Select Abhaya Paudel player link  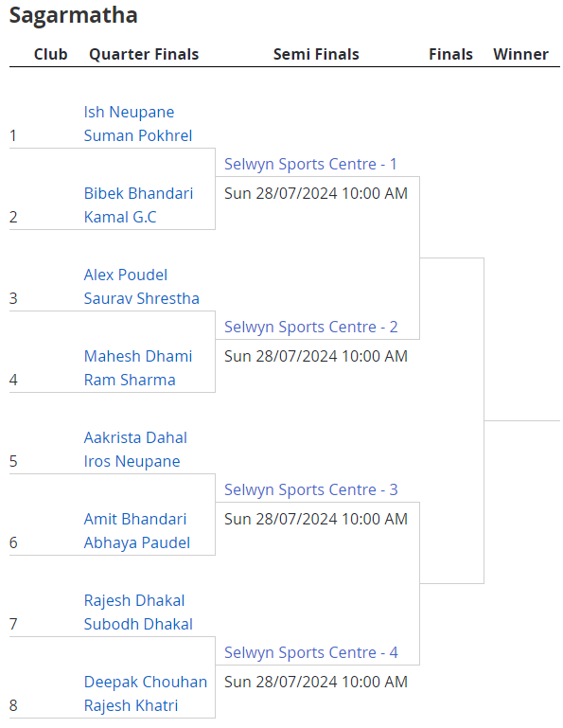coord(137,542)
